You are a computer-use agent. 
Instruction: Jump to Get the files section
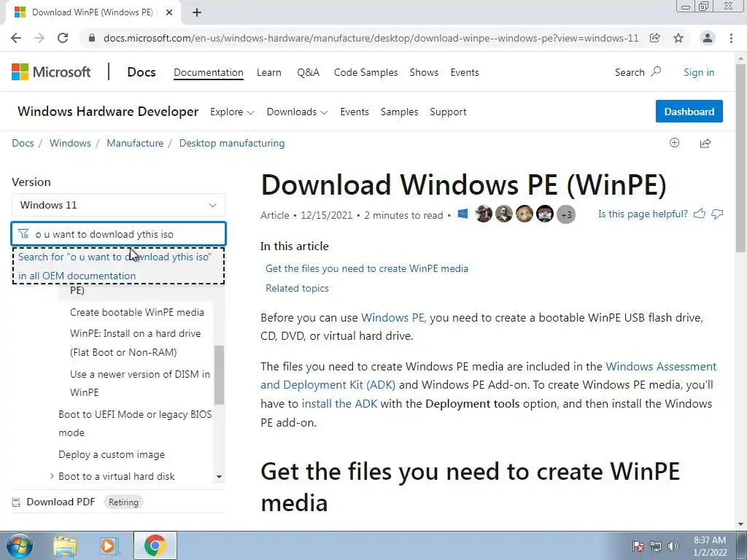[367, 268]
